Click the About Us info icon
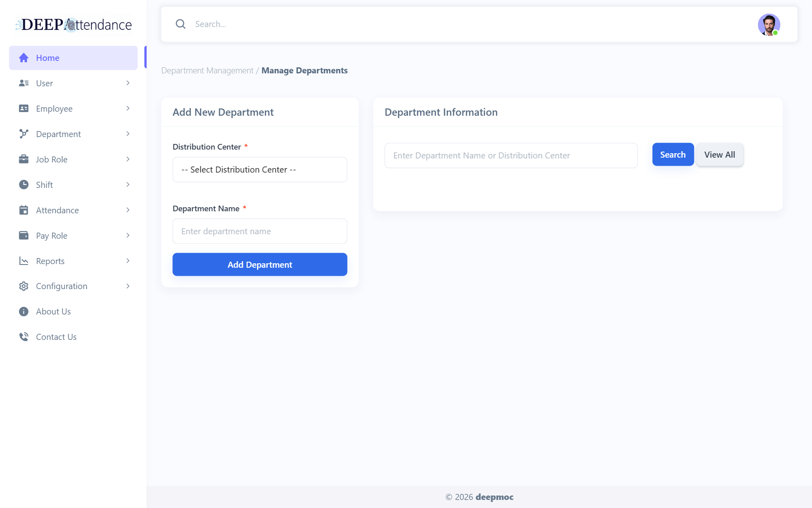 click(x=24, y=312)
